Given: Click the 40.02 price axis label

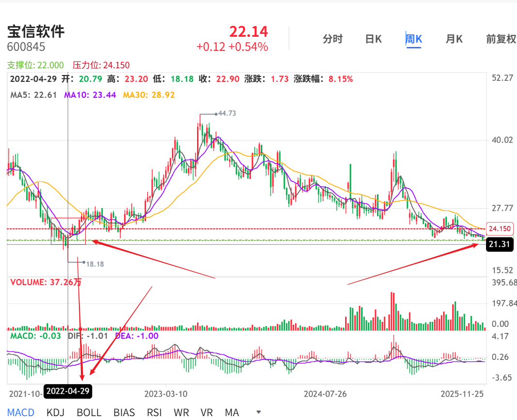Looking at the screenshot, I should point(502,140).
